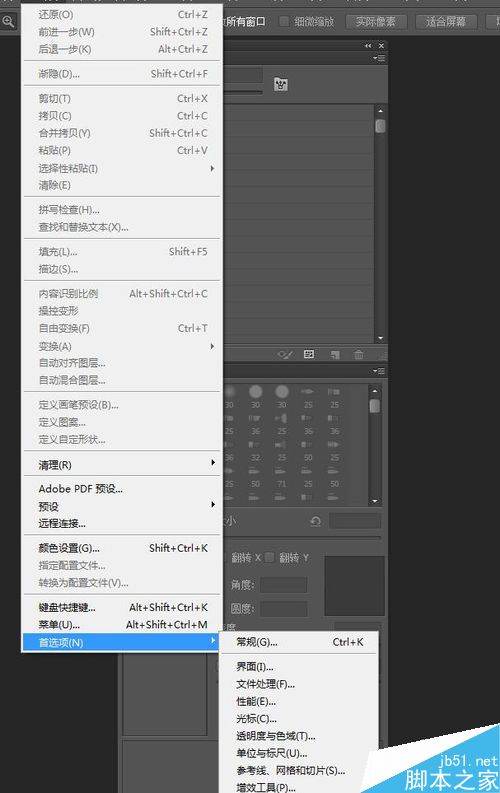Click the 角度 input field
The height and width of the screenshot is (793, 500).
tap(283, 585)
